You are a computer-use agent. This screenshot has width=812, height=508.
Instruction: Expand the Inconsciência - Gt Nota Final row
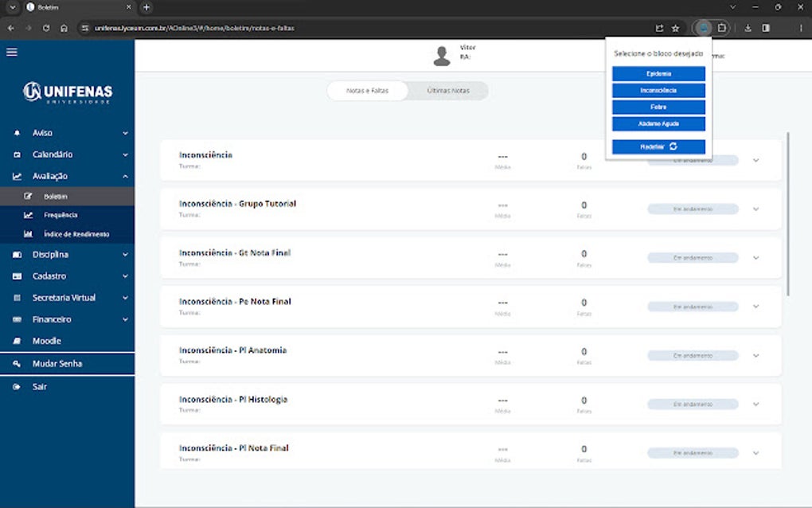pyautogui.click(x=755, y=258)
